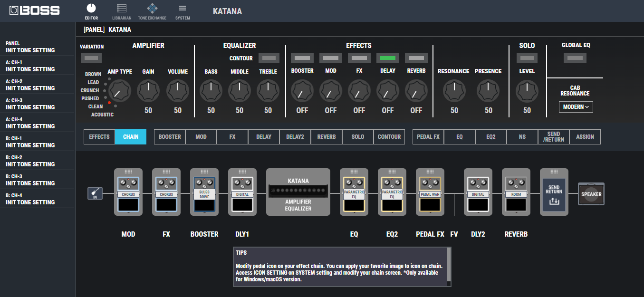
Task: Disable the green Delay effect switch
Action: coord(387,58)
